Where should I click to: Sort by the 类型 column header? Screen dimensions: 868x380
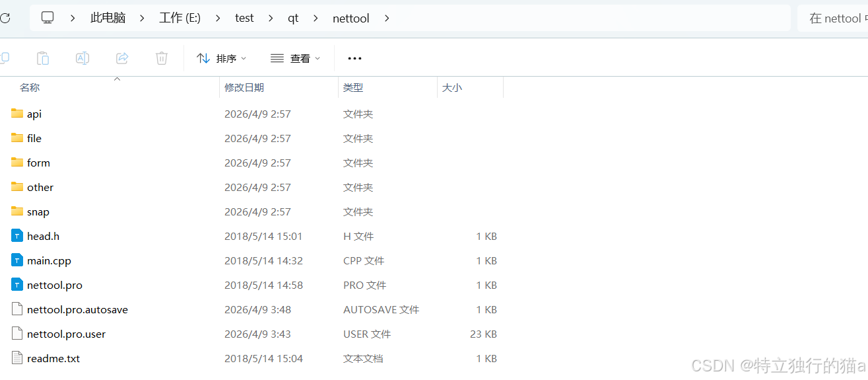pyautogui.click(x=353, y=87)
